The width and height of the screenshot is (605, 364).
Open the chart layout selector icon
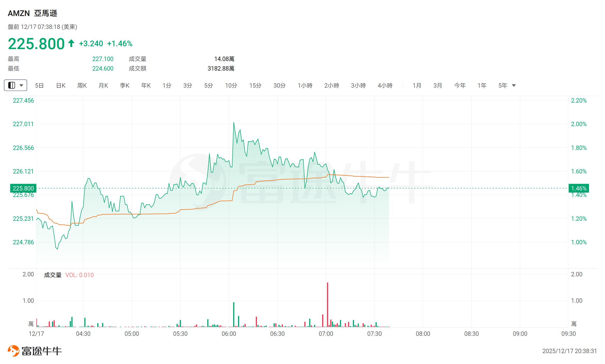(12, 85)
